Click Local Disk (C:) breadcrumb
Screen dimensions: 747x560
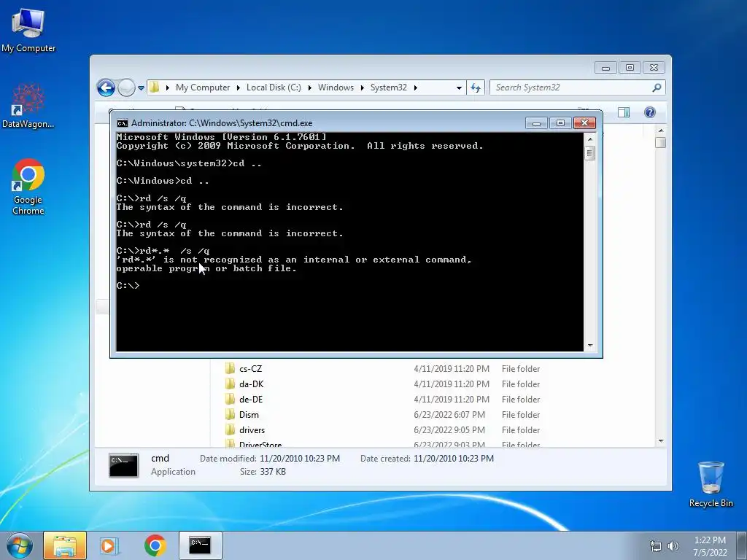point(274,87)
